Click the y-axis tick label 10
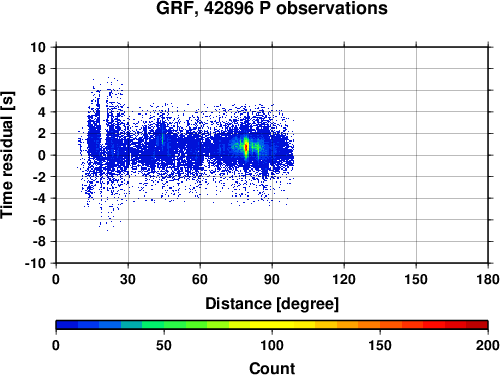Image resolution: width=500 pixels, height=375 pixels. pyautogui.click(x=38, y=47)
